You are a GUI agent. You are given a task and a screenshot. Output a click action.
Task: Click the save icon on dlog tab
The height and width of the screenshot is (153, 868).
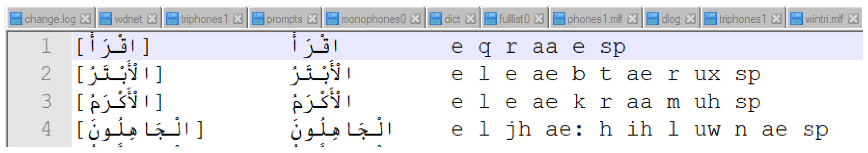(x=652, y=18)
